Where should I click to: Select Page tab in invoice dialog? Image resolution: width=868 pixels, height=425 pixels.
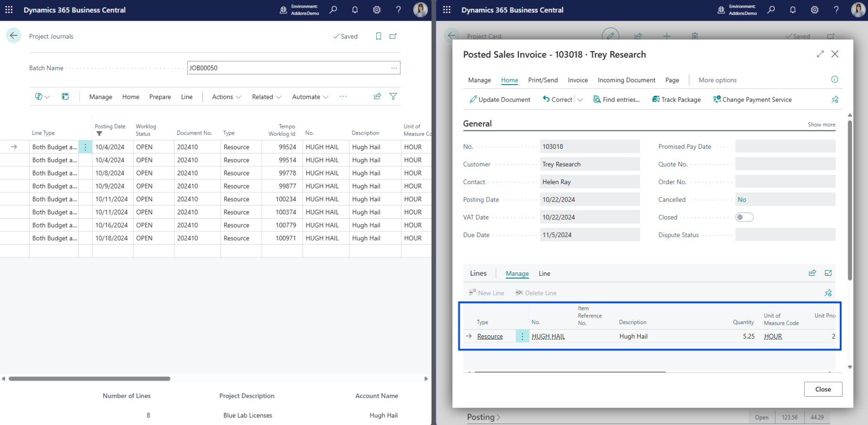pos(672,80)
